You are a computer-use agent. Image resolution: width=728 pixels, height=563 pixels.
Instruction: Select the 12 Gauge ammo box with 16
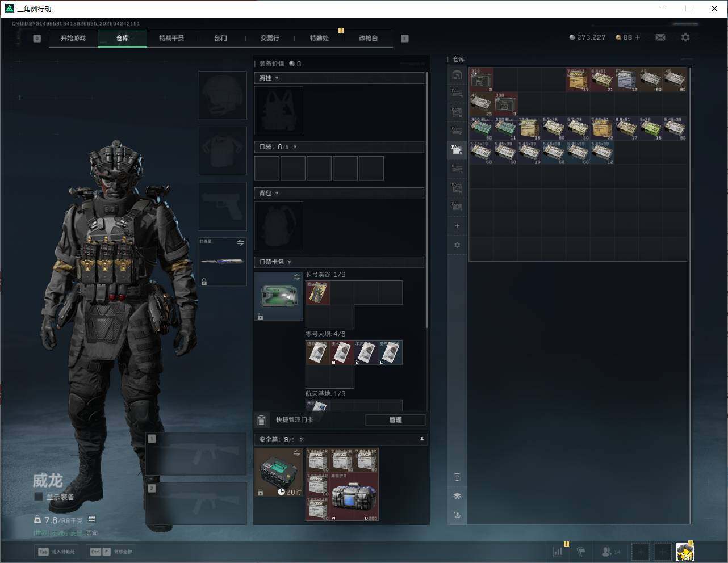530,128
